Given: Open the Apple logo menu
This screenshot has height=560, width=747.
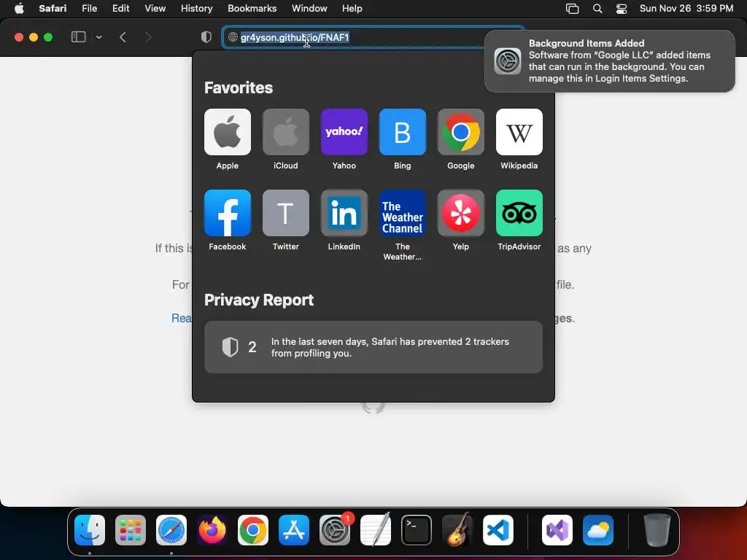Looking at the screenshot, I should tap(19, 9).
